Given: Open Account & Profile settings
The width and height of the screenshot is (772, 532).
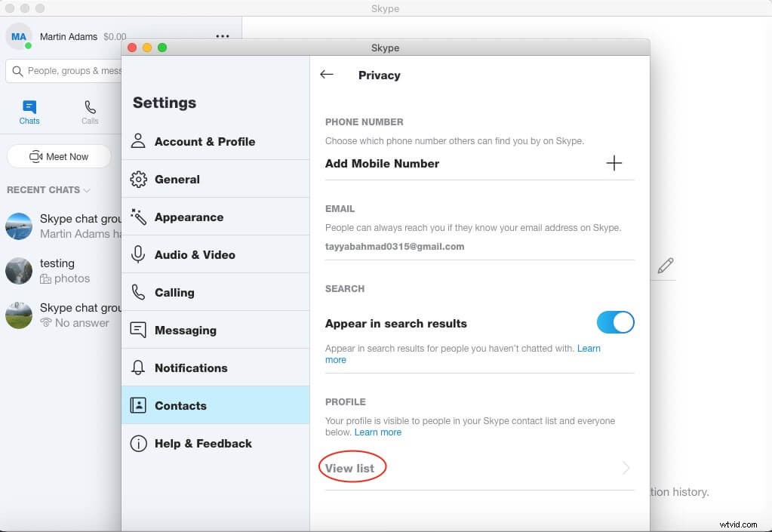Looking at the screenshot, I should [x=204, y=140].
